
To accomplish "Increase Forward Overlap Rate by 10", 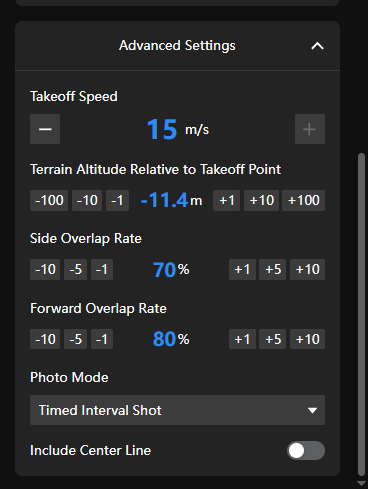I will tap(307, 339).
